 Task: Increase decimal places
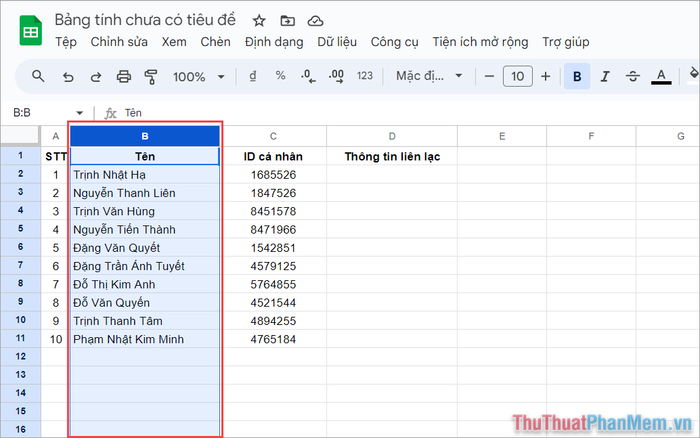coord(336,76)
